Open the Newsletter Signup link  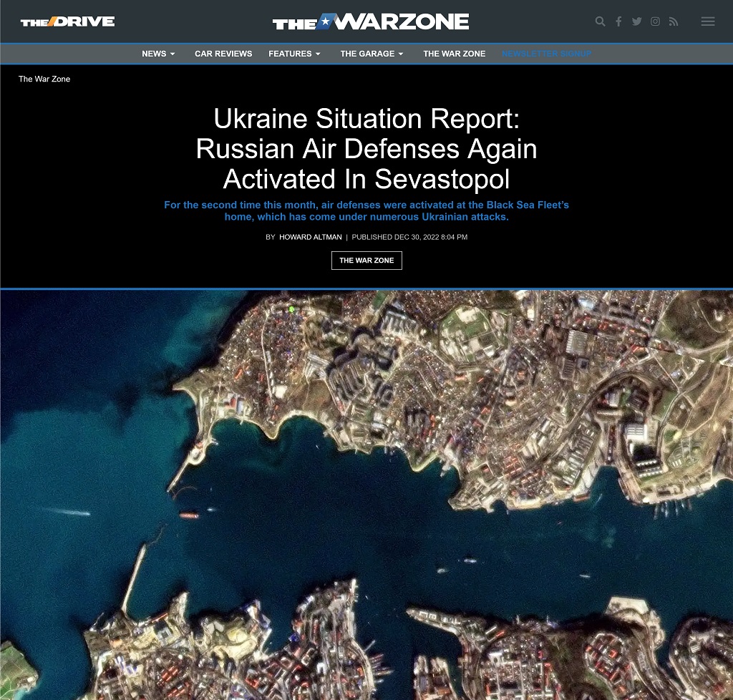pos(546,54)
